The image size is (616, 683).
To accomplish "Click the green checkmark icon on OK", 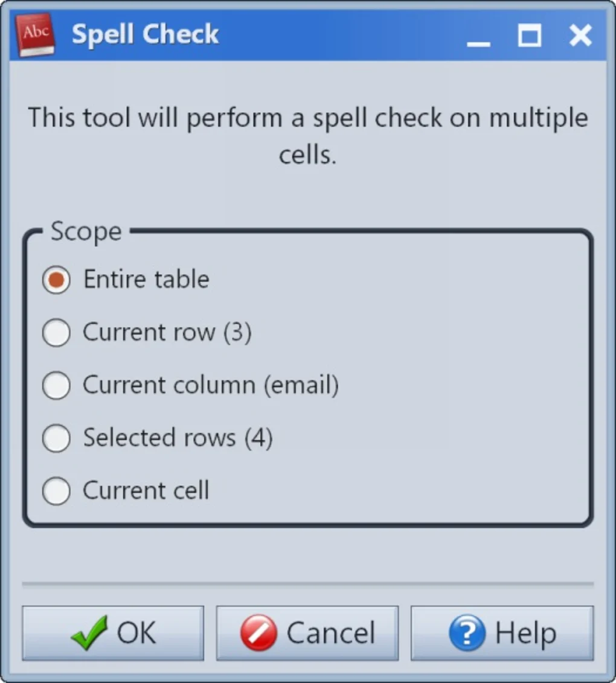I will pos(89,632).
